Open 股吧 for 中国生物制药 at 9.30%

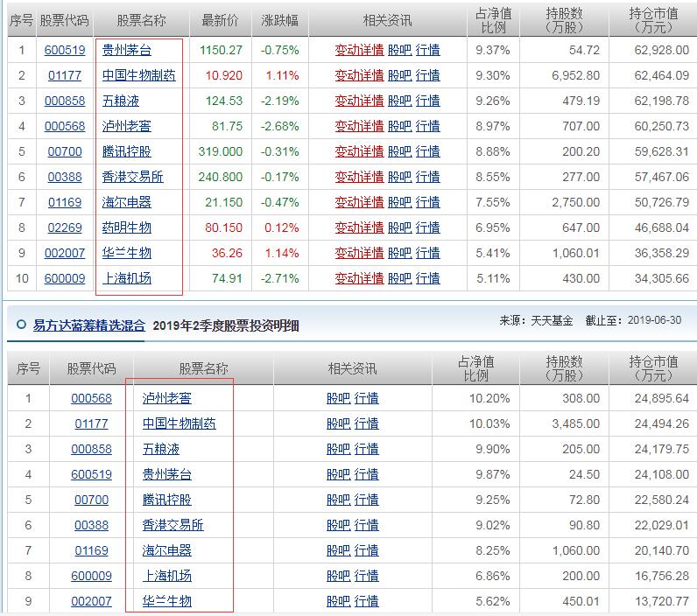[x=399, y=75]
